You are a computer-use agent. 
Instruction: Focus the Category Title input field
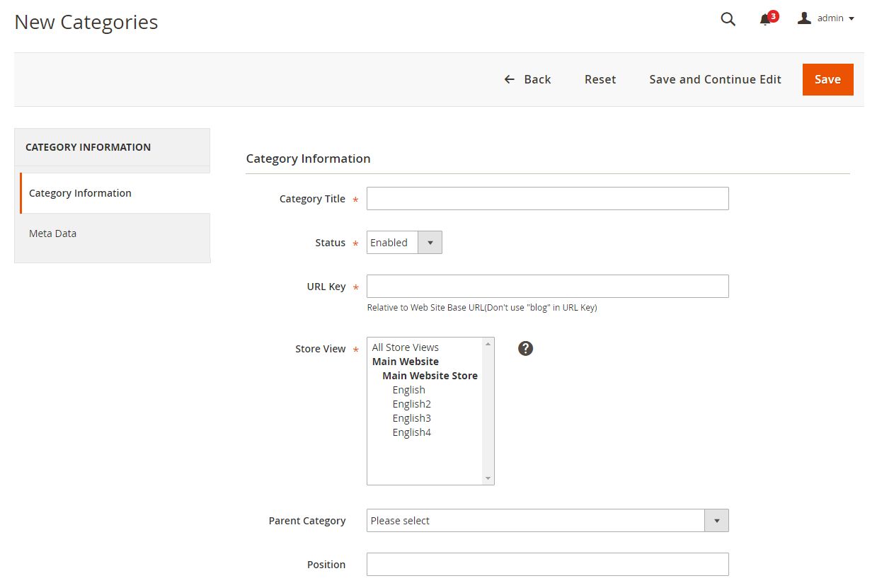click(x=547, y=199)
